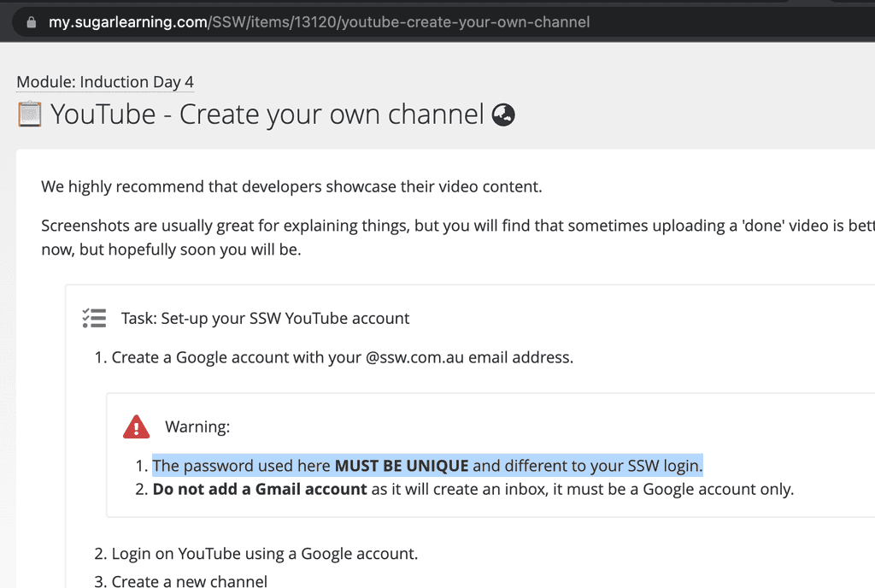Click the padlock to view site security info
Viewport: 875px width, 588px height.
(x=31, y=22)
